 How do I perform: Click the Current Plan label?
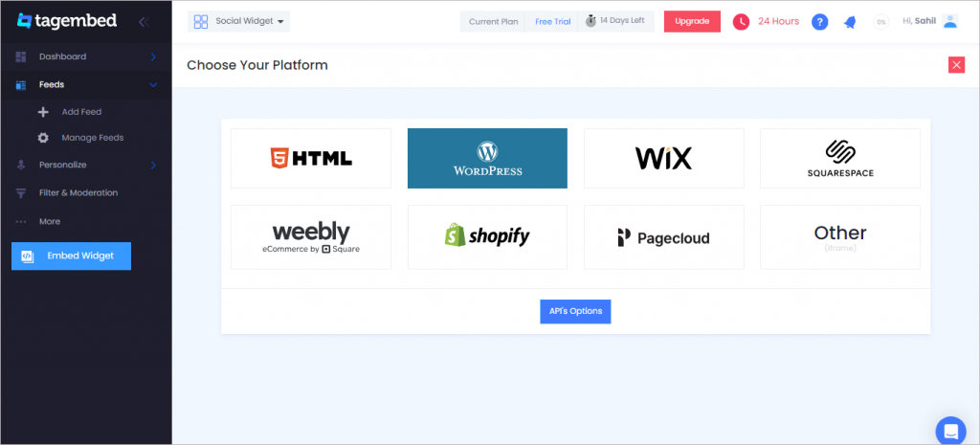(493, 22)
